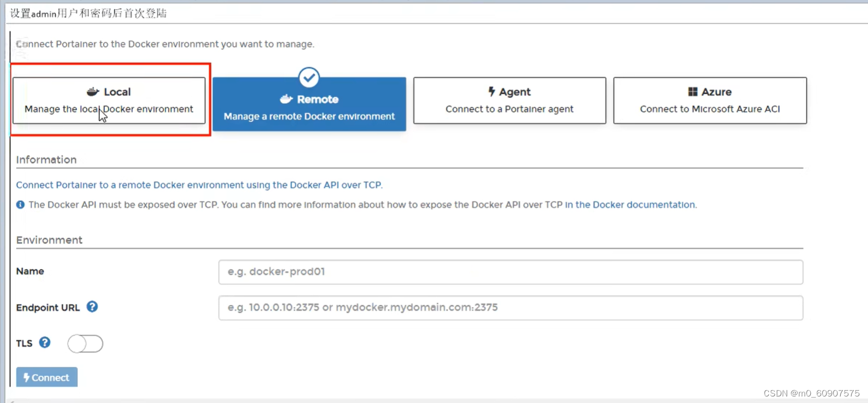Select the Remote Docker environment option
This screenshot has height=403, width=868.
[x=309, y=104]
